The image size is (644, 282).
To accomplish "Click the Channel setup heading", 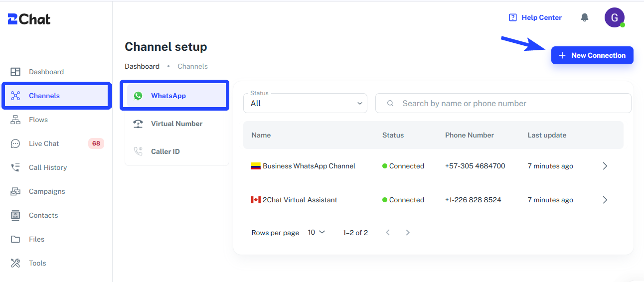I will tap(166, 47).
